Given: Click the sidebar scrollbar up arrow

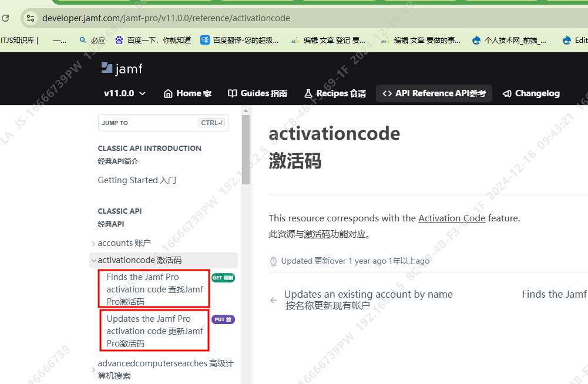Looking at the screenshot, I should (246, 110).
